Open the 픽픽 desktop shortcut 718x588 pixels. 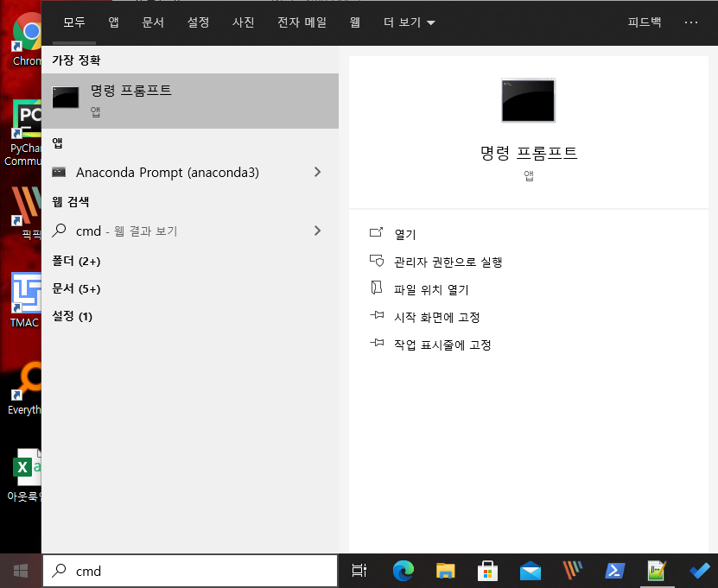(x=28, y=212)
